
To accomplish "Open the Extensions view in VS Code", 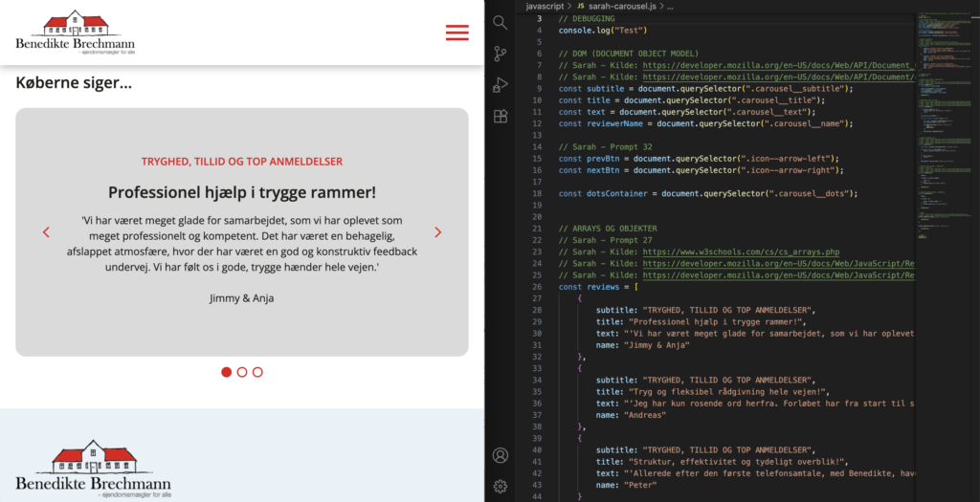I will [x=500, y=116].
